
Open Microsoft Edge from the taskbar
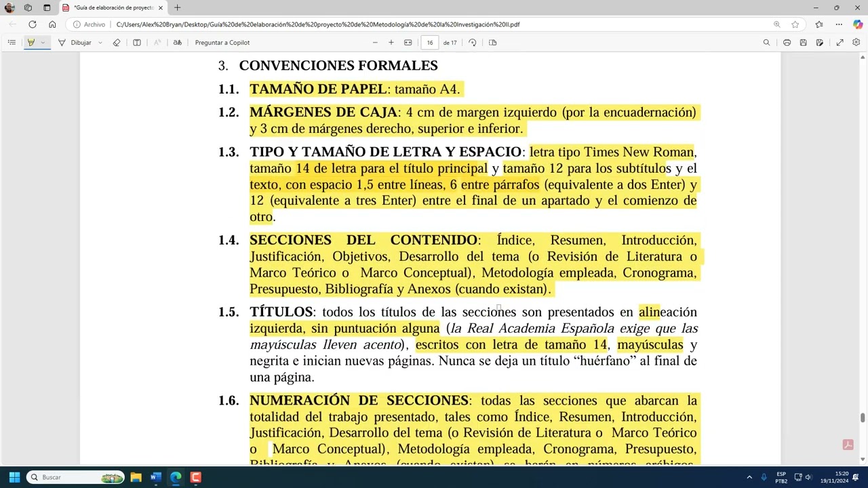(176, 477)
